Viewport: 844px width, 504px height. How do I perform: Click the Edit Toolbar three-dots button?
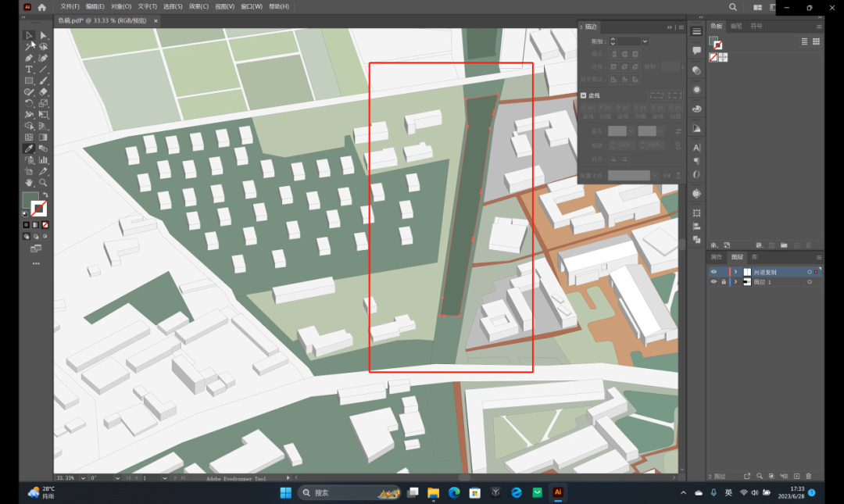pyautogui.click(x=36, y=264)
